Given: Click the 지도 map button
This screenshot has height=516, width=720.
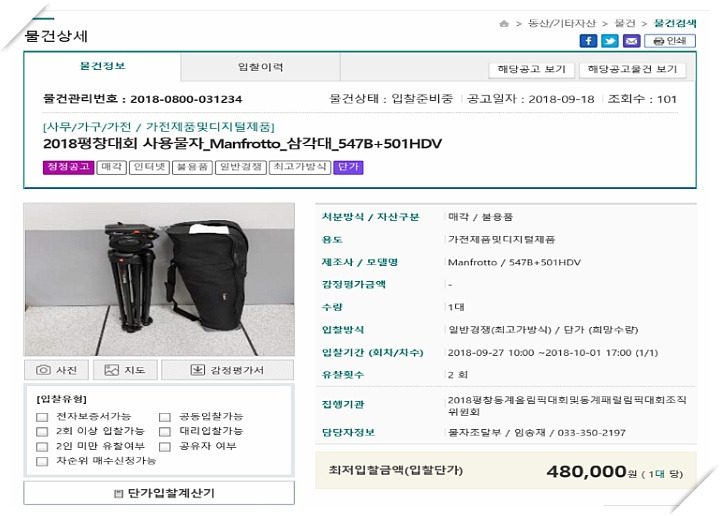Looking at the screenshot, I should click(125, 370).
